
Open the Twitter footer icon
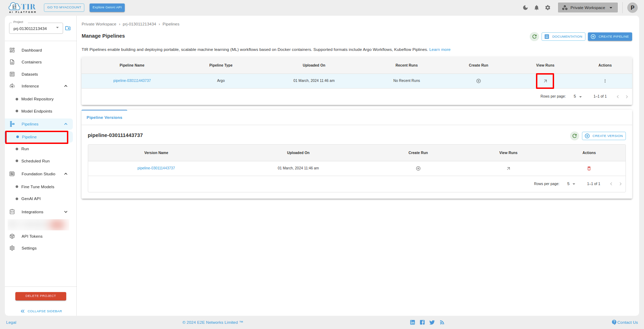coord(432,322)
